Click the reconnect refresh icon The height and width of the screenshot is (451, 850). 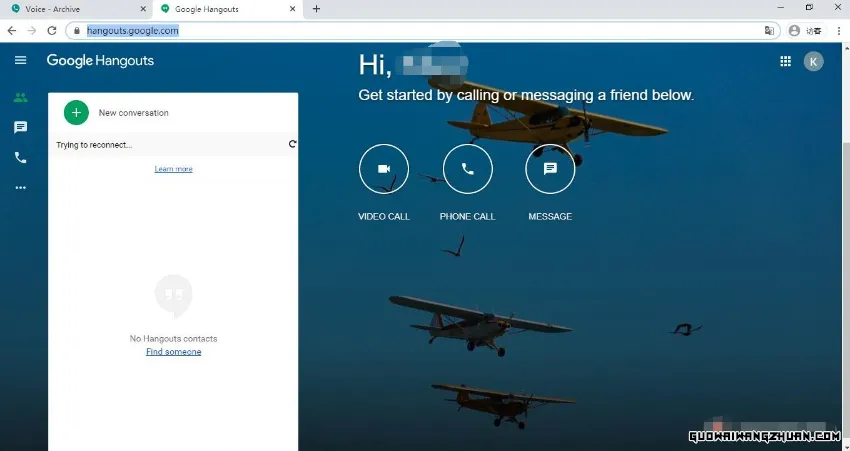[292, 144]
